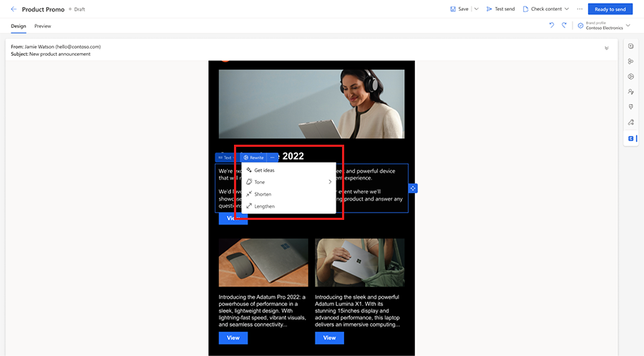Click View button under Adatum Pro 2022
The height and width of the screenshot is (356, 644).
(233, 338)
